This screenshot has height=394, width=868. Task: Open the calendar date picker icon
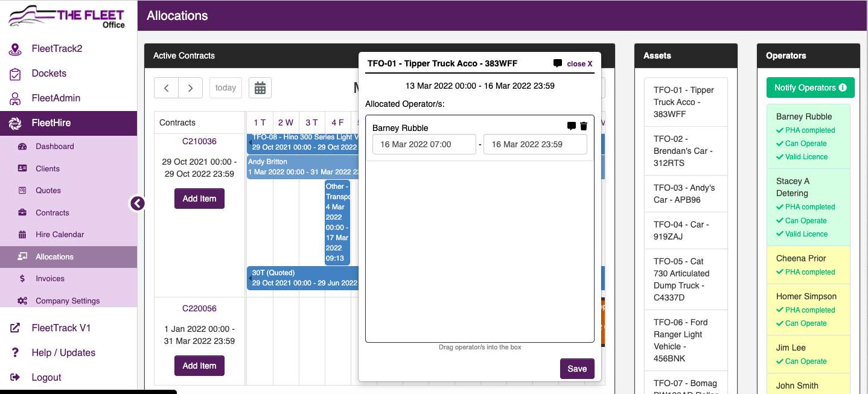[260, 88]
